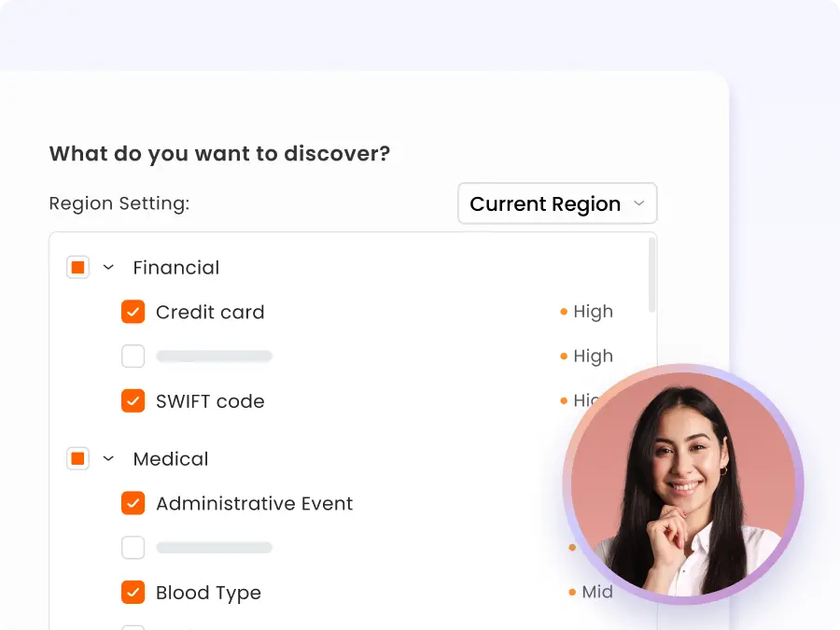
Task: Check the empty box below Administrative Event
Action: coord(133,548)
